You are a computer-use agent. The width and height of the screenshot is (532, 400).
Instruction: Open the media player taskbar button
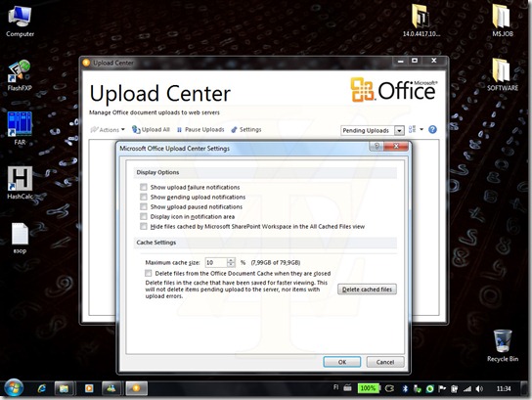[89, 388]
